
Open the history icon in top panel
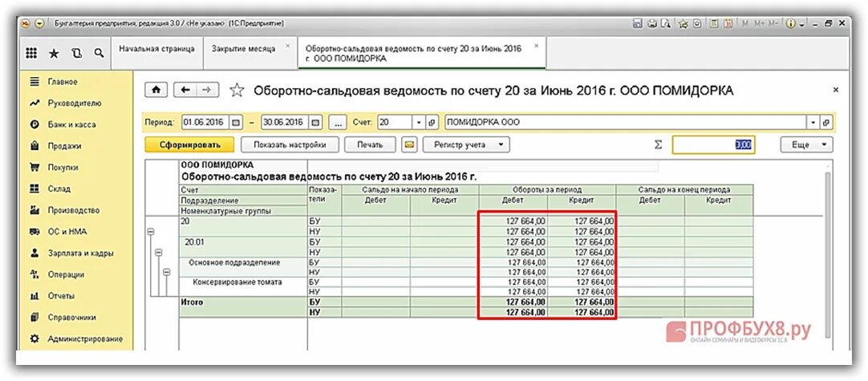pyautogui.click(x=76, y=53)
